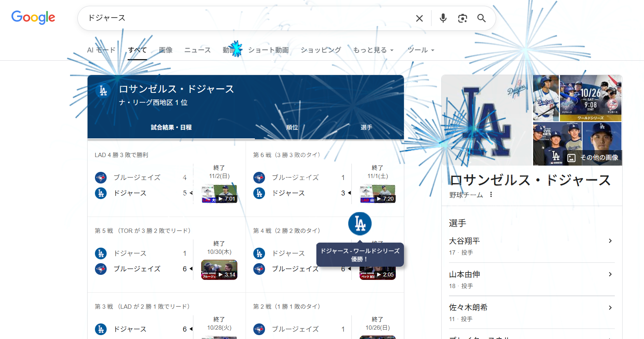Screen dimensions: 644x339
Task: Open the 佐々木朗希 player entry
Action: (x=532, y=312)
